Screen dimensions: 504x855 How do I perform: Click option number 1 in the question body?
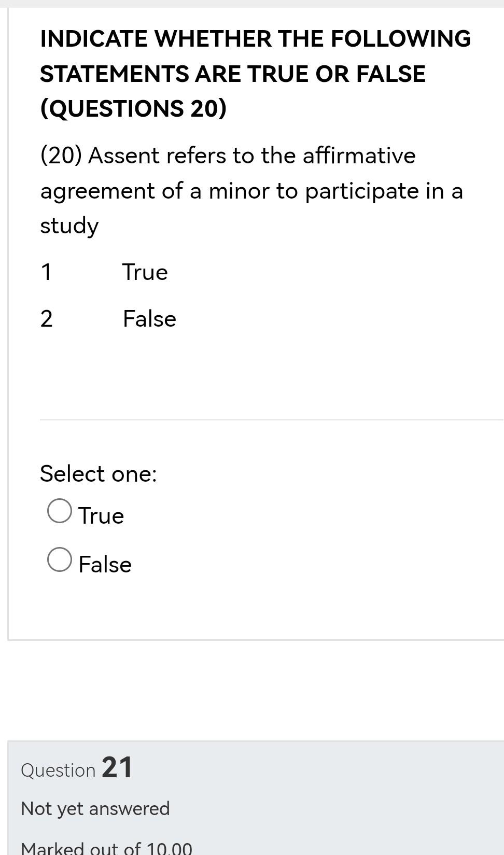coord(46,272)
